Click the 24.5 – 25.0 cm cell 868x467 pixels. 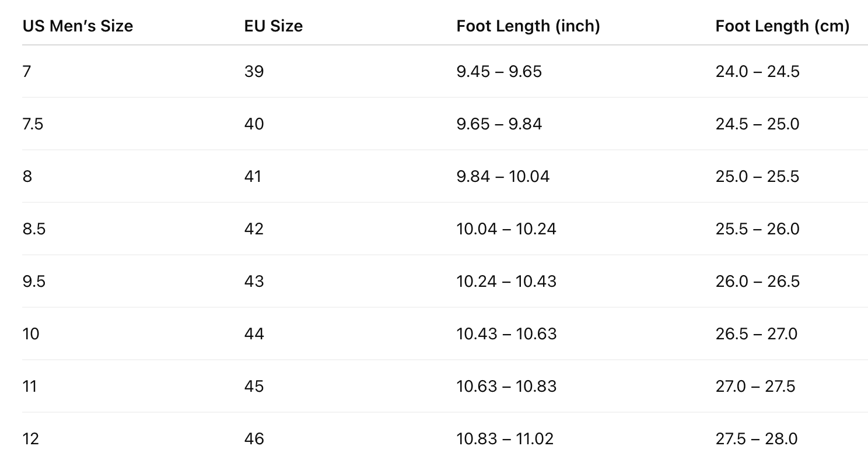757,124
